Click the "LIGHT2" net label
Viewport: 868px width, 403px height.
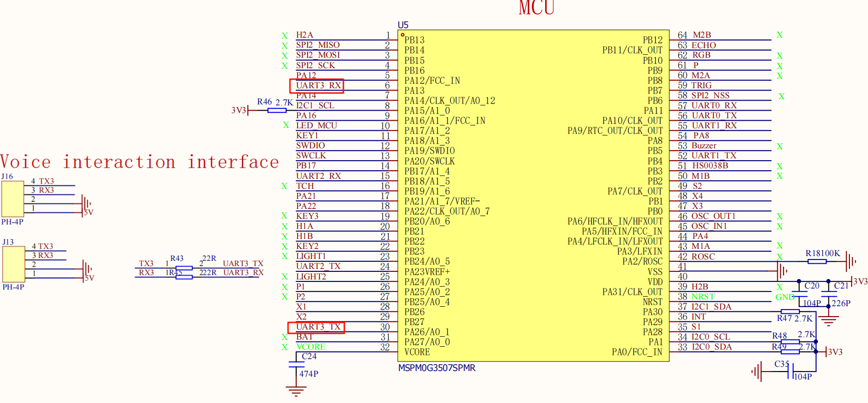pos(311,276)
